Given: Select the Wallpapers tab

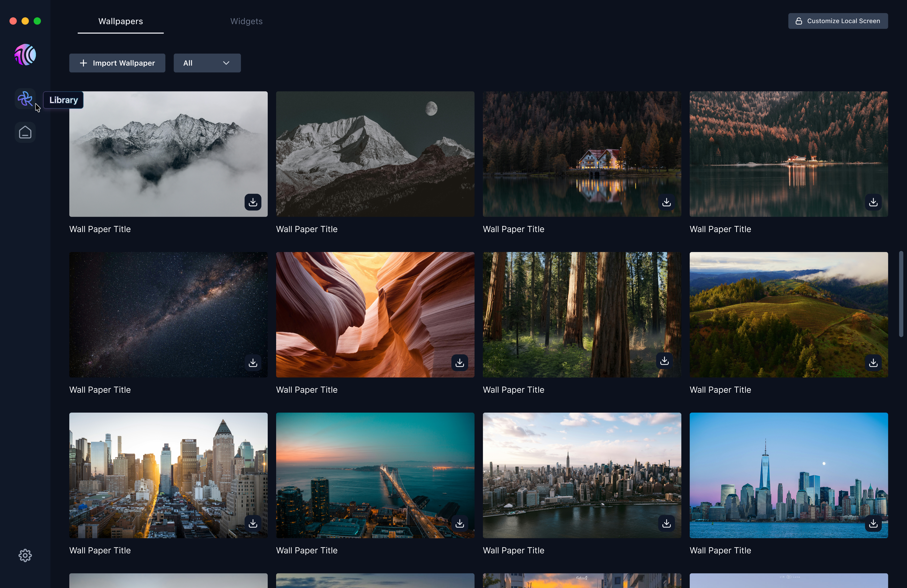Looking at the screenshot, I should click(120, 21).
